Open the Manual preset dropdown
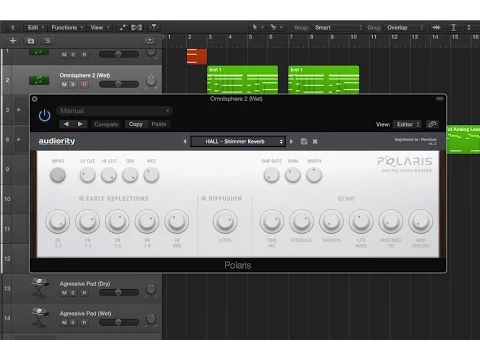Image resolution: width=480 pixels, height=360 pixels. [114, 111]
